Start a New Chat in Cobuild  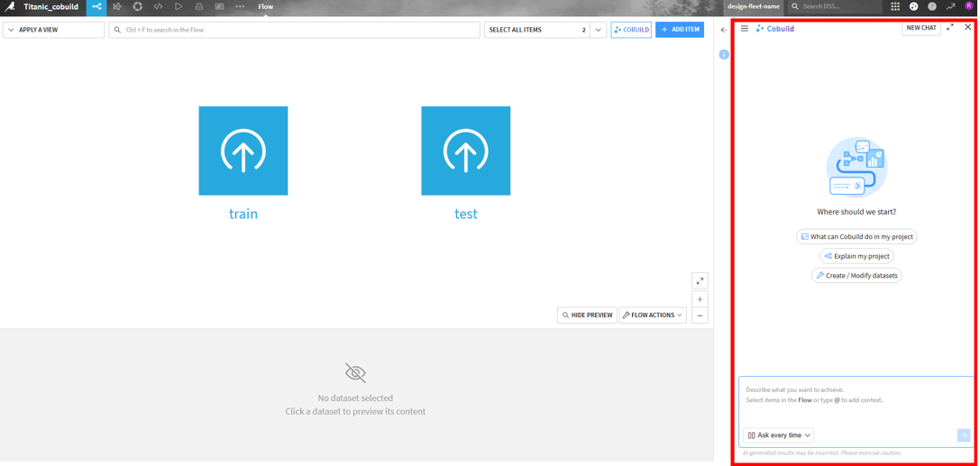(x=921, y=27)
